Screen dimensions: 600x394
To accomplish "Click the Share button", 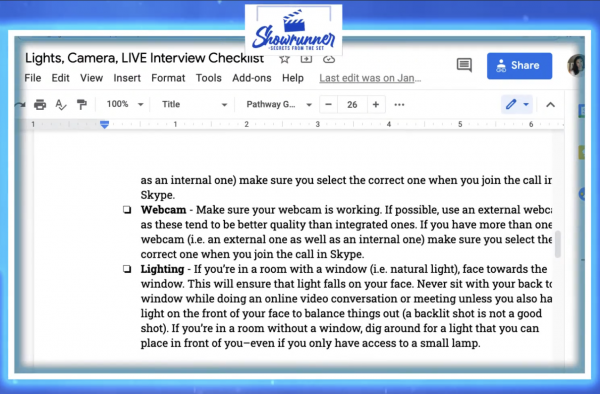I will pos(519,66).
